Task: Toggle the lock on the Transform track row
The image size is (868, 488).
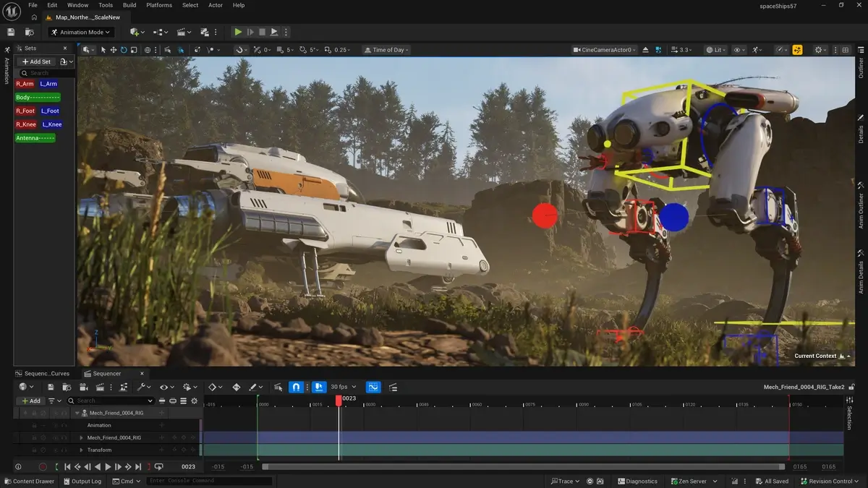Action: point(35,450)
